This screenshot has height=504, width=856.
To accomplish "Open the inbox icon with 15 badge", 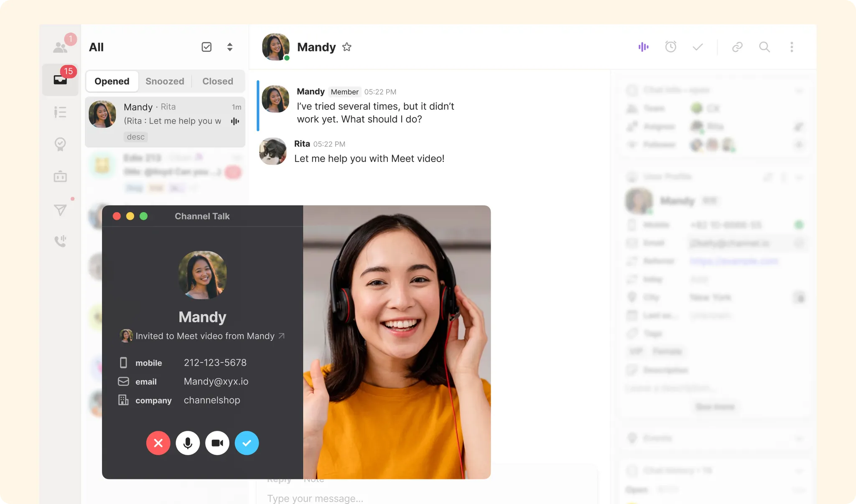I will click(x=60, y=79).
